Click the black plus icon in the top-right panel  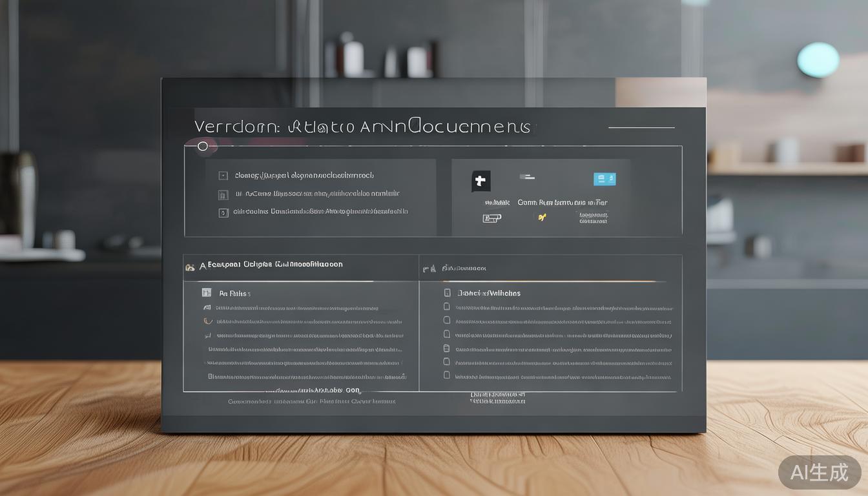pyautogui.click(x=480, y=181)
